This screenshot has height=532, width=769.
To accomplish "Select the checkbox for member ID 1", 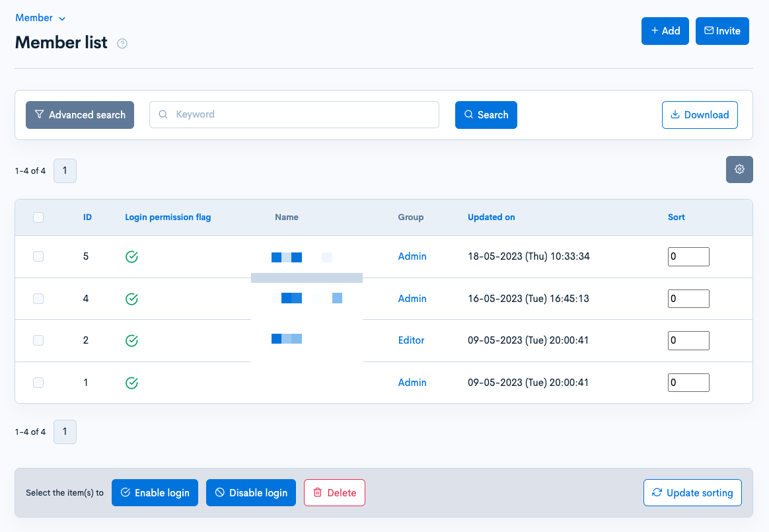I will [x=38, y=383].
